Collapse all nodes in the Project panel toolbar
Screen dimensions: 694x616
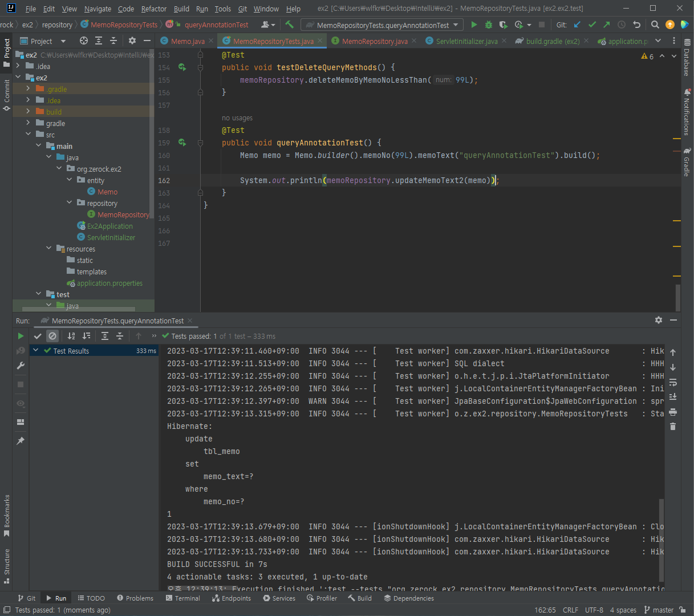point(113,40)
